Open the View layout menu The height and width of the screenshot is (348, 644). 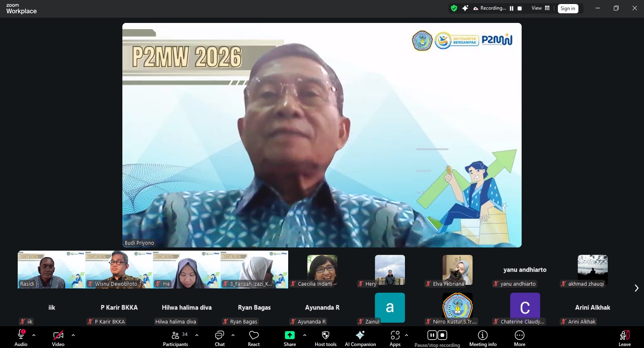tap(540, 8)
